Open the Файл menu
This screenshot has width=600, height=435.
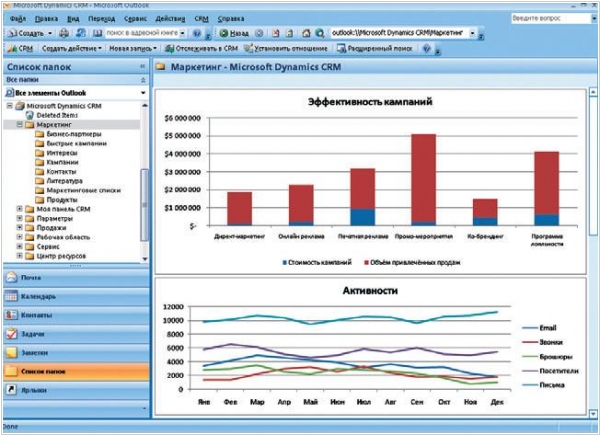point(18,19)
